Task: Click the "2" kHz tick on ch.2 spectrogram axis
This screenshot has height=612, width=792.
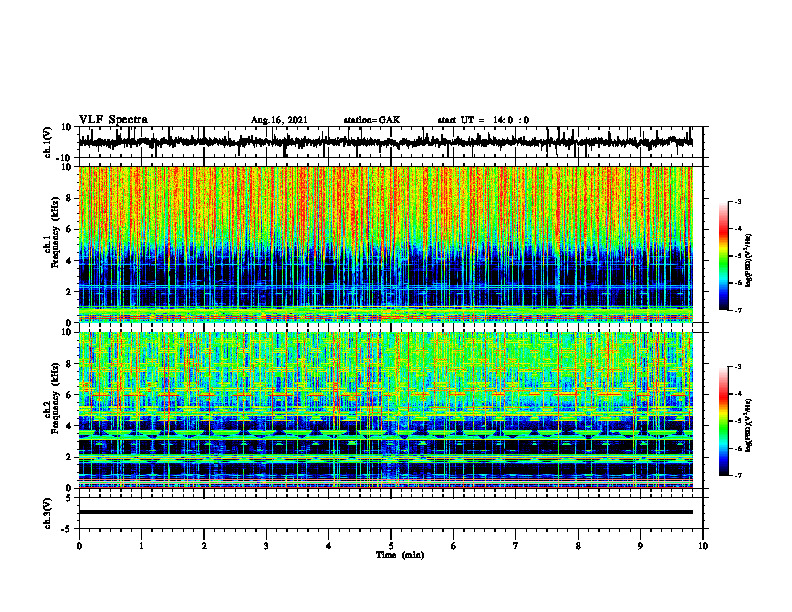Action: click(x=69, y=457)
